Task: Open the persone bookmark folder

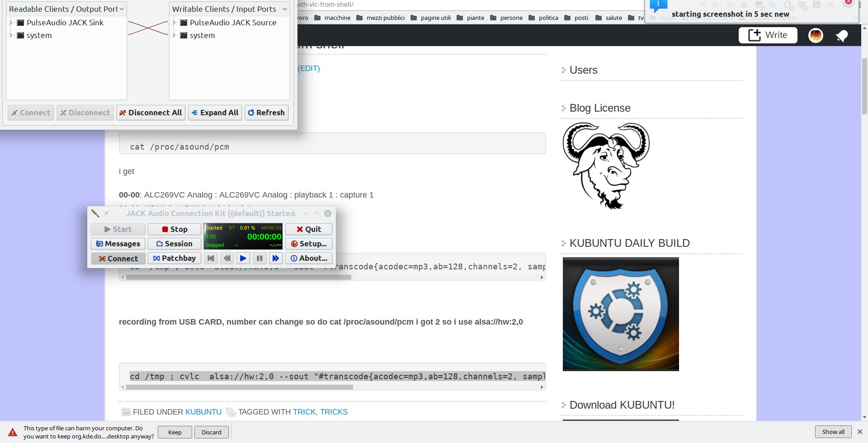Action: (506, 18)
